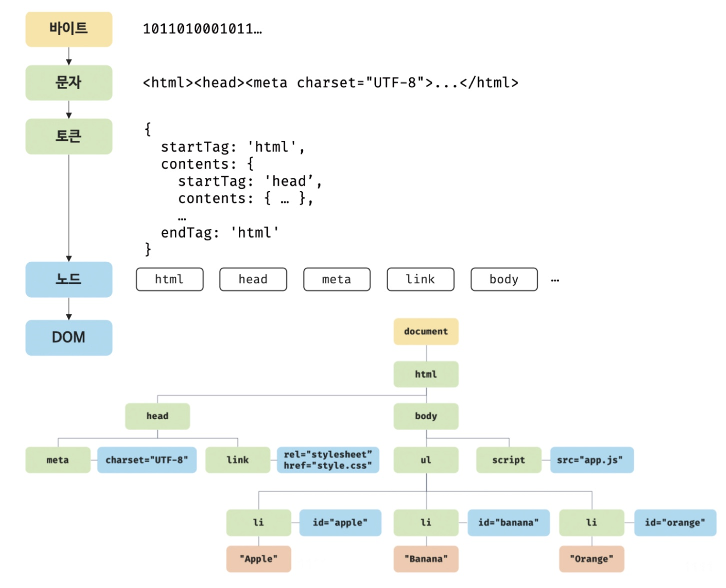This screenshot has width=726, height=588.
Task: Click the green 문자 stage box
Action: point(69,83)
